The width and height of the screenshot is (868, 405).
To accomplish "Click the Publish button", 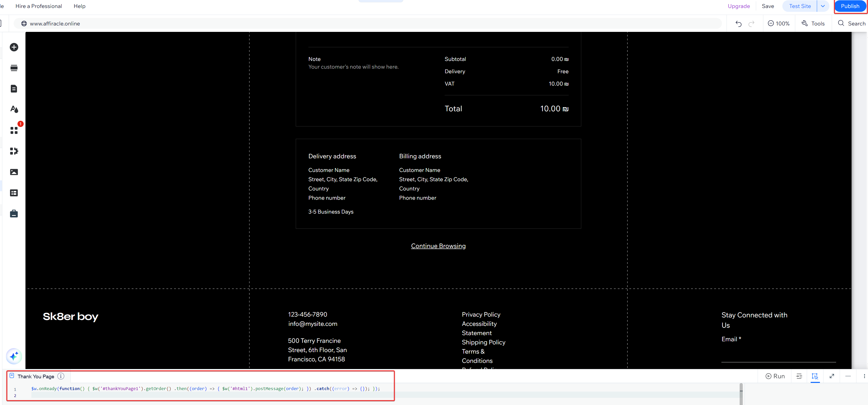I will [849, 6].
